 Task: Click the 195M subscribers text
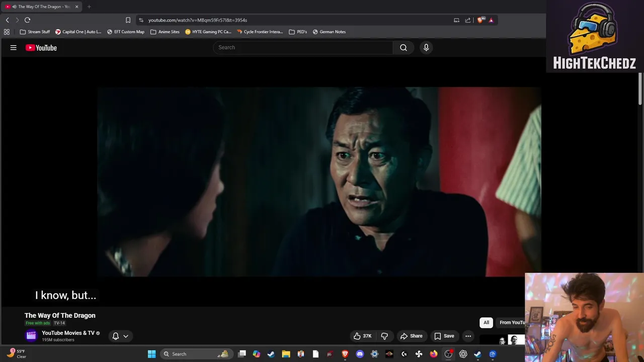[58, 340]
